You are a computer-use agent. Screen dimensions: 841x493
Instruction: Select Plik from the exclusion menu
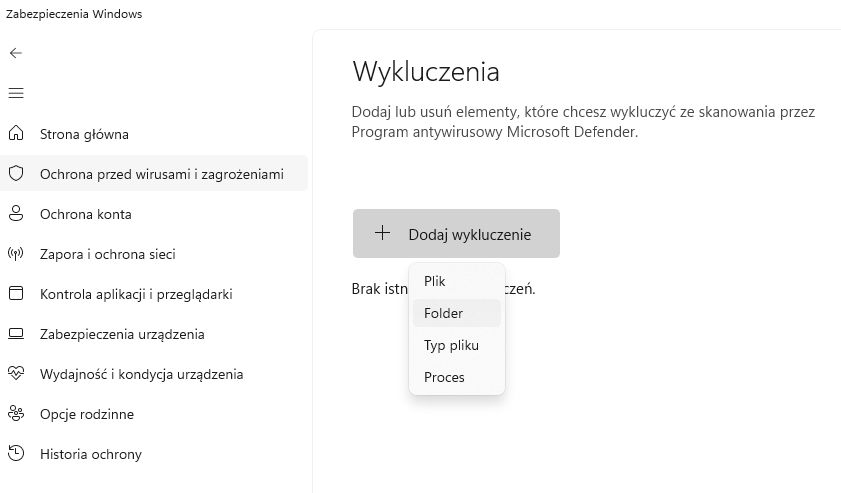coord(435,281)
